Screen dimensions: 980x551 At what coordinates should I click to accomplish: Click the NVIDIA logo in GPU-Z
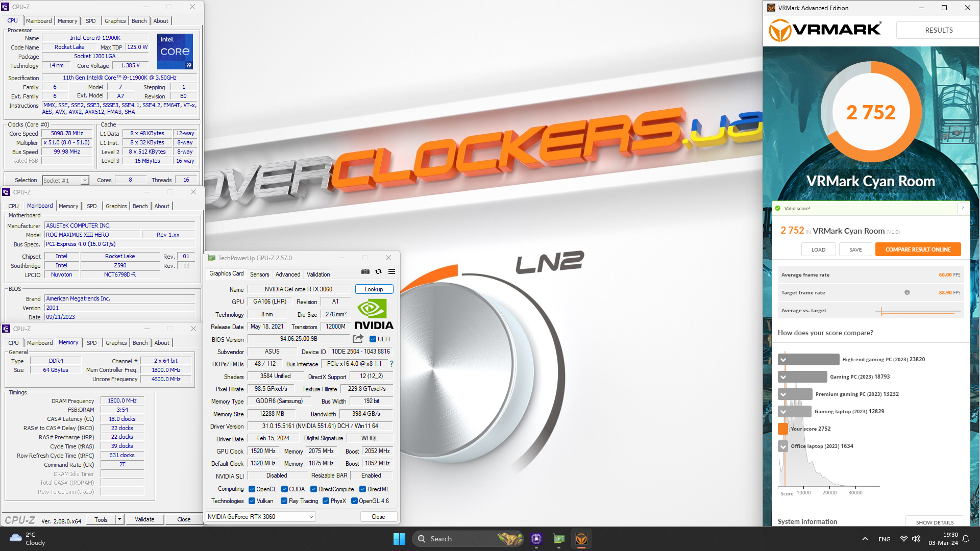click(x=374, y=314)
